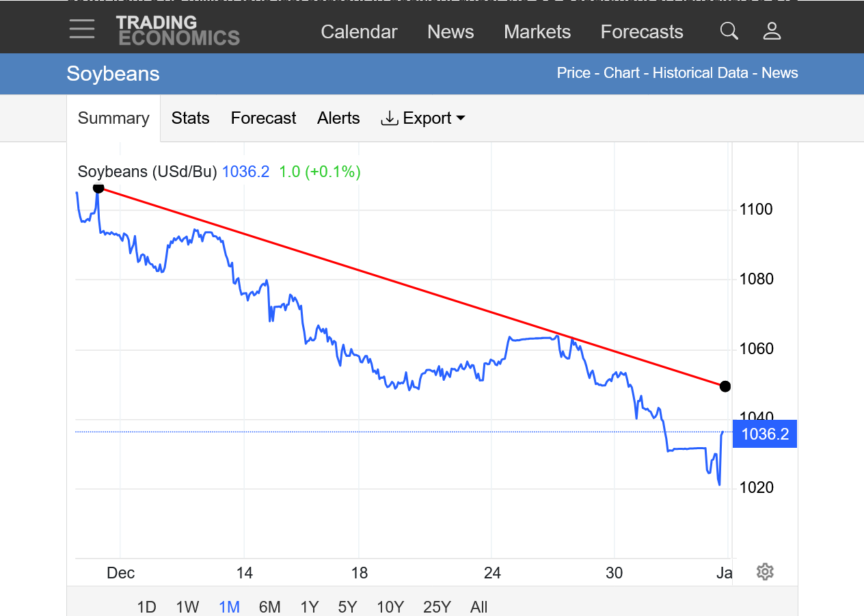Select the Alerts tab

click(338, 118)
